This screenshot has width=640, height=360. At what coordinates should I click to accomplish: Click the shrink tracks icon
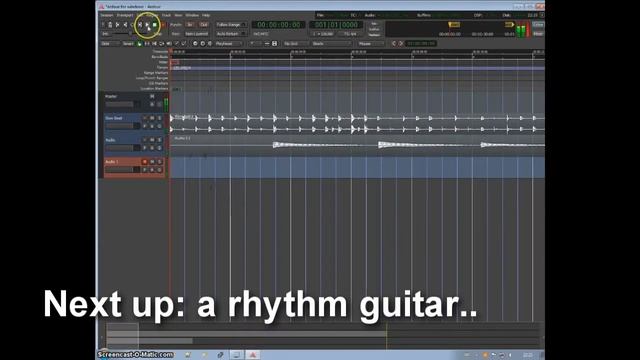[267, 44]
